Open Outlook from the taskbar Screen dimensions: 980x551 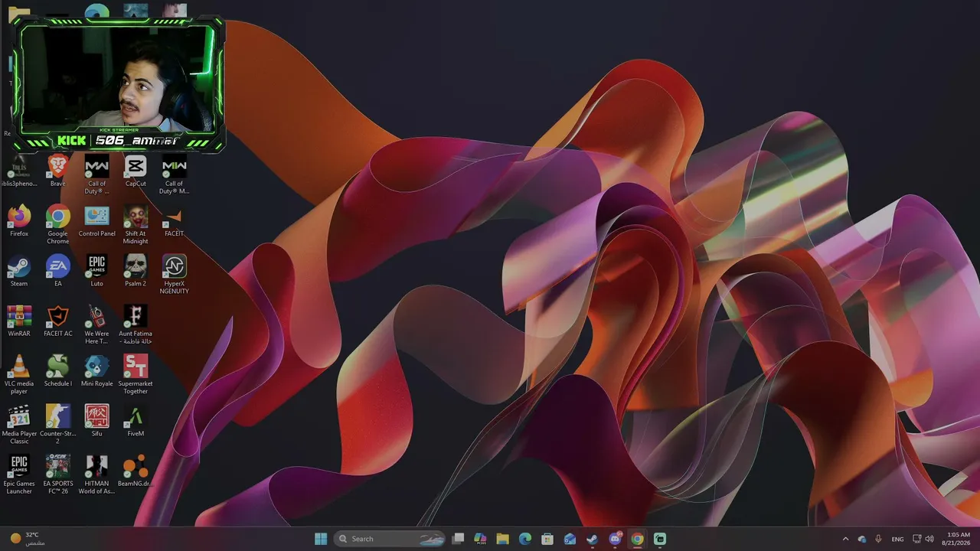570,539
